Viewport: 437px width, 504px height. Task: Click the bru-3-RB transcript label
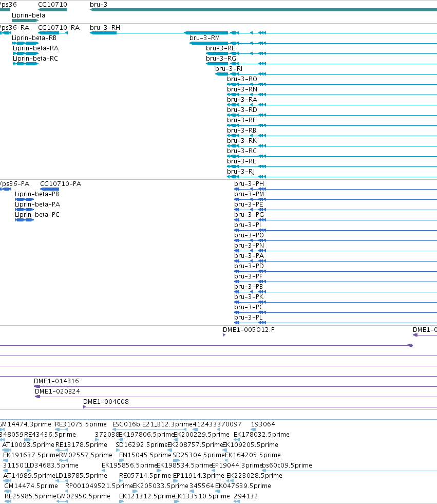tap(242, 130)
